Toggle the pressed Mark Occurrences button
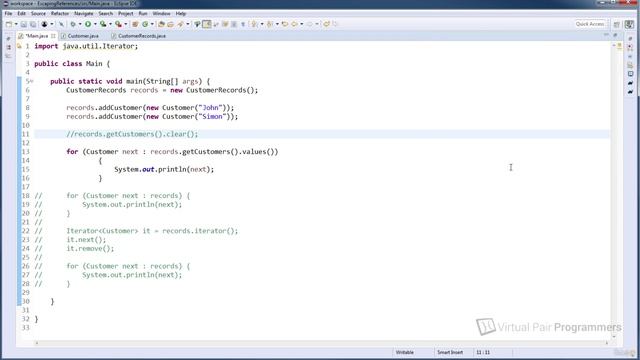This screenshot has height=360, width=640. [207, 24]
